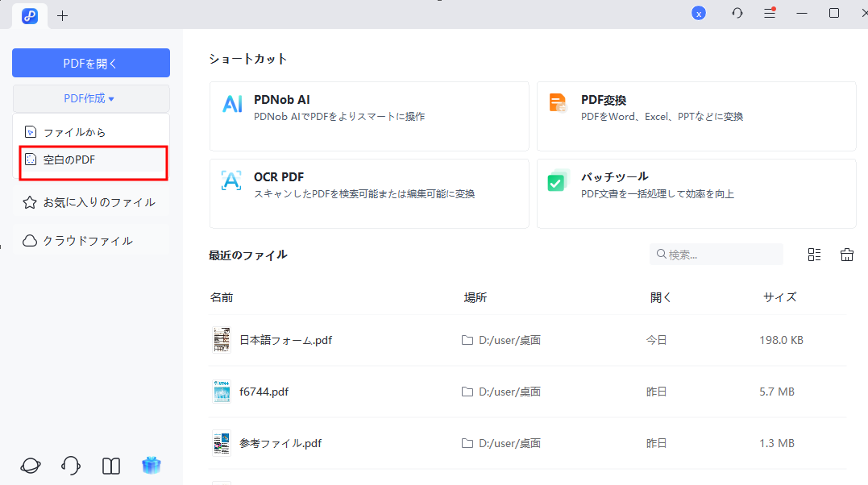Open the OCR PDF tool
This screenshot has width=868, height=485.
[x=368, y=193]
